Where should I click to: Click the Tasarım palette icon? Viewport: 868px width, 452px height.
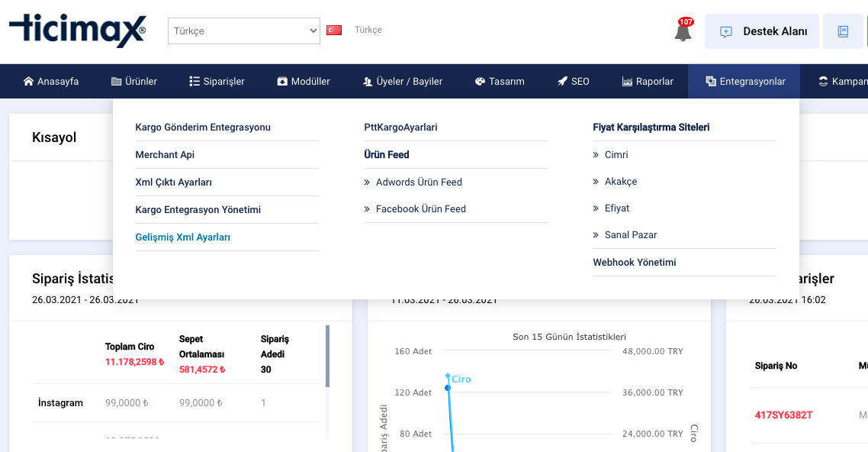pos(480,82)
